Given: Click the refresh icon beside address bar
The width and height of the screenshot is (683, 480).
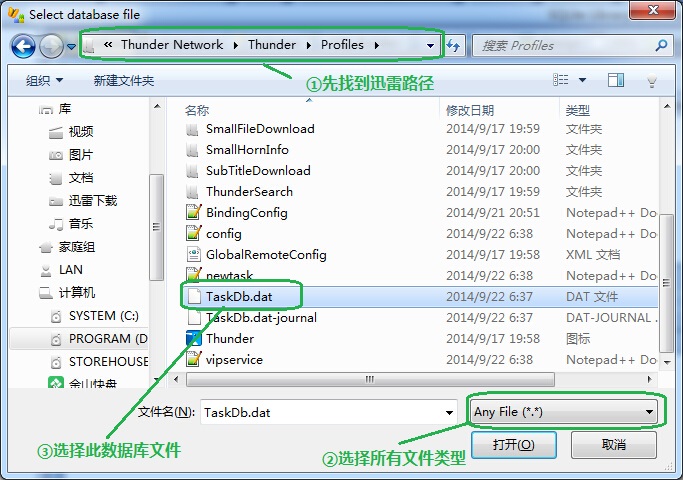Looking at the screenshot, I should click(x=453, y=45).
